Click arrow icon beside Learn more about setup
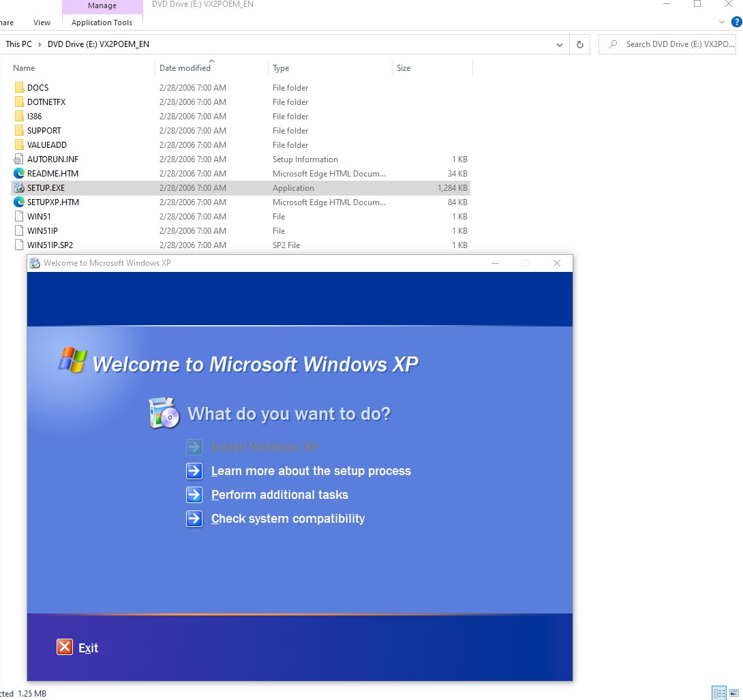 [194, 471]
